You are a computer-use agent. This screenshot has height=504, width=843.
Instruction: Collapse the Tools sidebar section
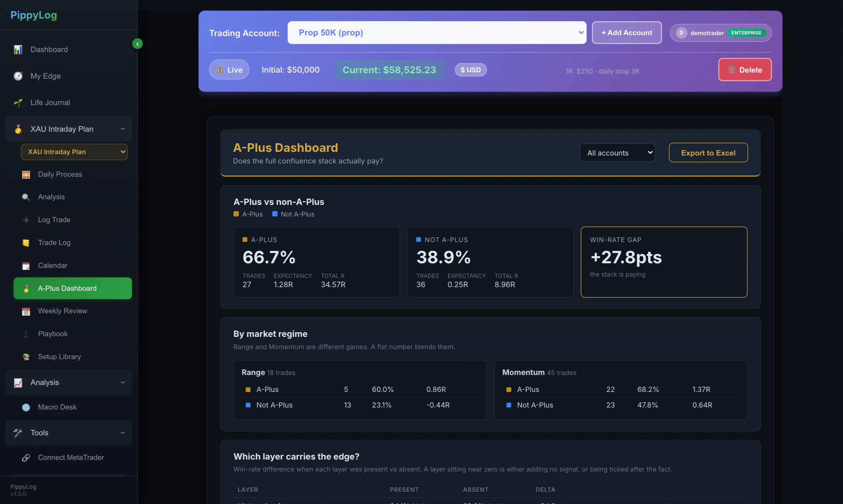pyautogui.click(x=69, y=433)
